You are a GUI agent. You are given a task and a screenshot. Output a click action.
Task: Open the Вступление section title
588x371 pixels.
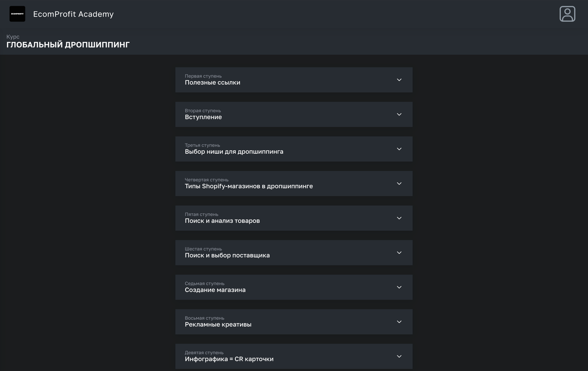tap(203, 117)
